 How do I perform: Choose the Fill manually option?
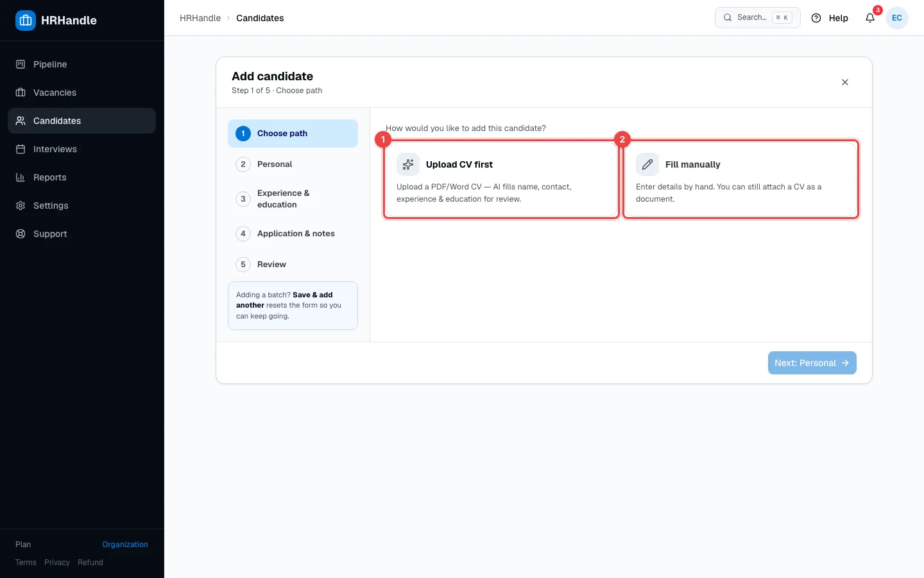point(740,179)
